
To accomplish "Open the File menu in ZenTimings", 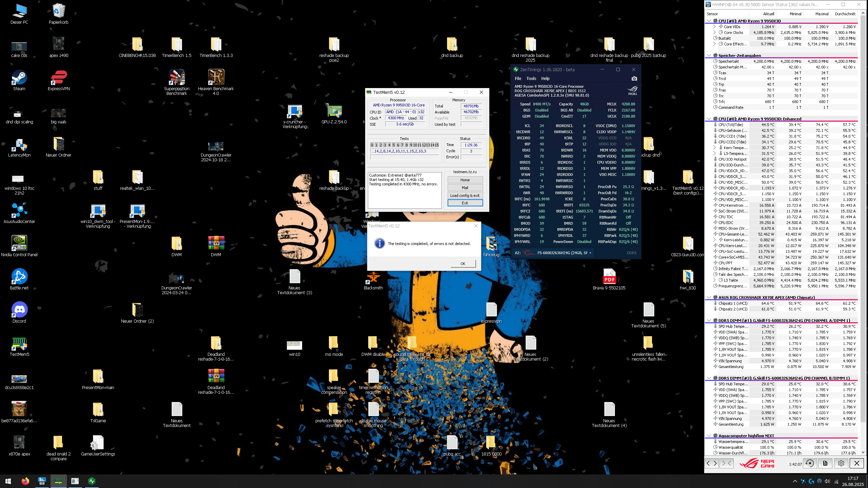I will (x=518, y=79).
